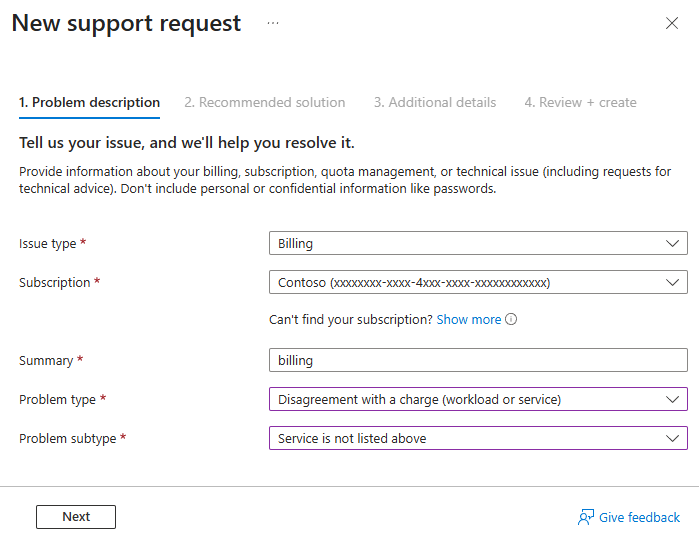Click the Subscription field label
Screen dimensions: 699x539
pyautogui.click(x=55, y=282)
